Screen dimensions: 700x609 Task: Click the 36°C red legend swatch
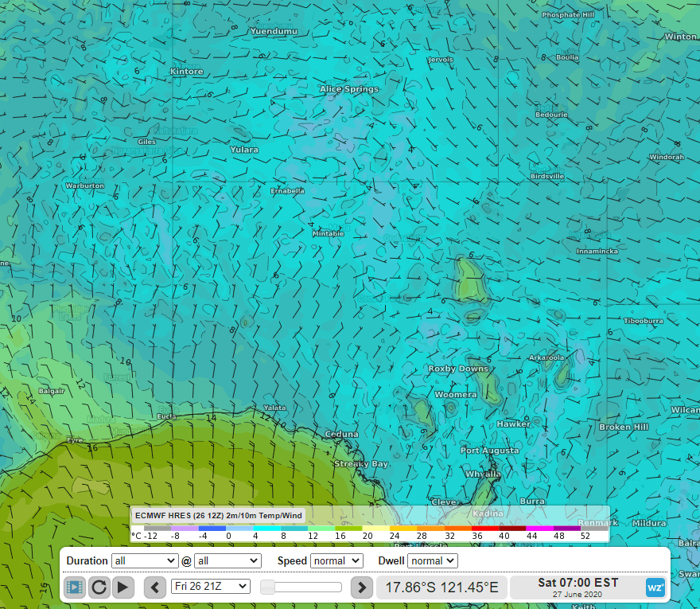484,528
